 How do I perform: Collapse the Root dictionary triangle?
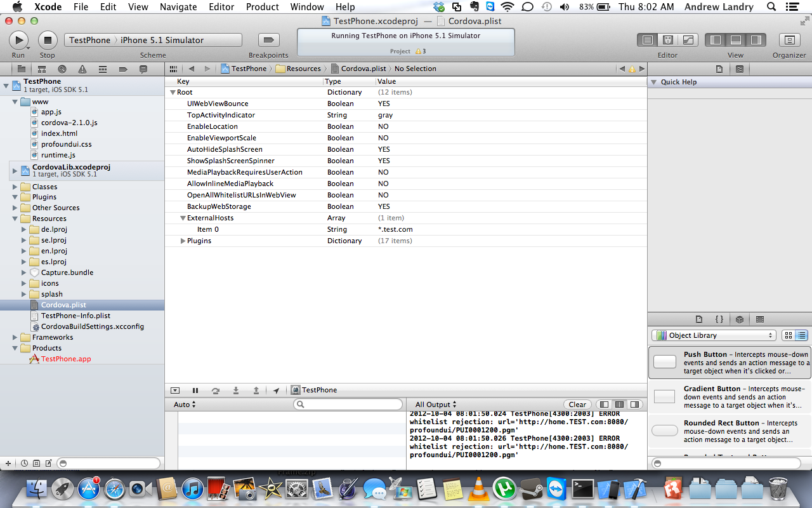pos(173,93)
